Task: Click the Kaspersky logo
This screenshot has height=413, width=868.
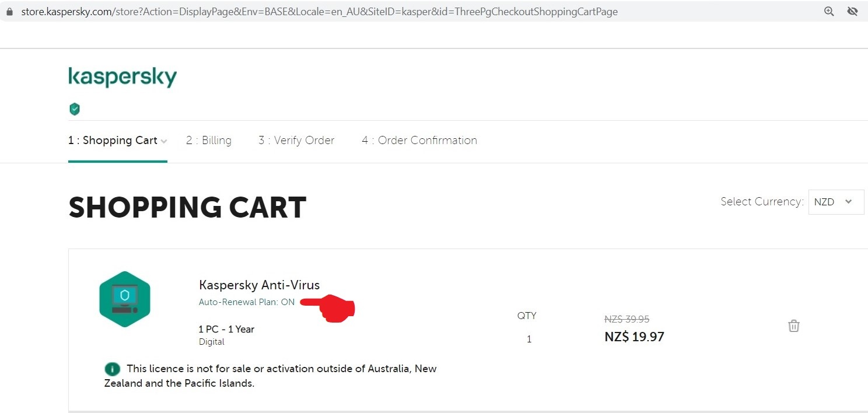Action: click(x=123, y=77)
